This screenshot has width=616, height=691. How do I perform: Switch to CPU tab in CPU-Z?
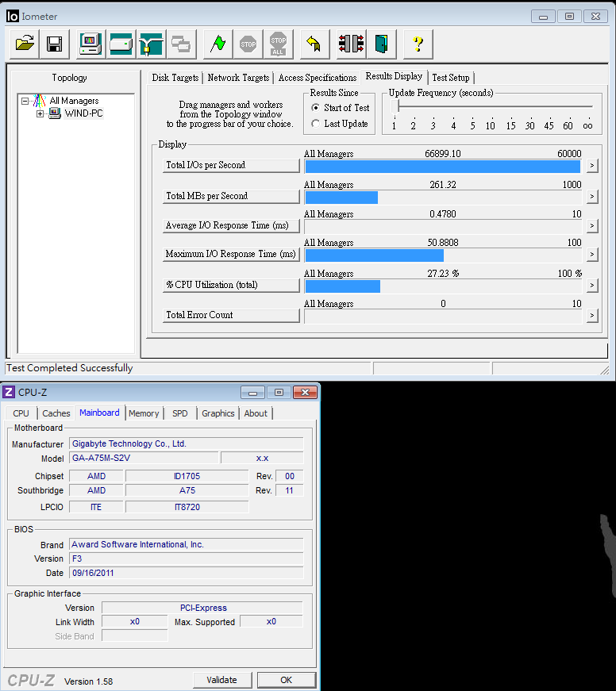[21, 413]
